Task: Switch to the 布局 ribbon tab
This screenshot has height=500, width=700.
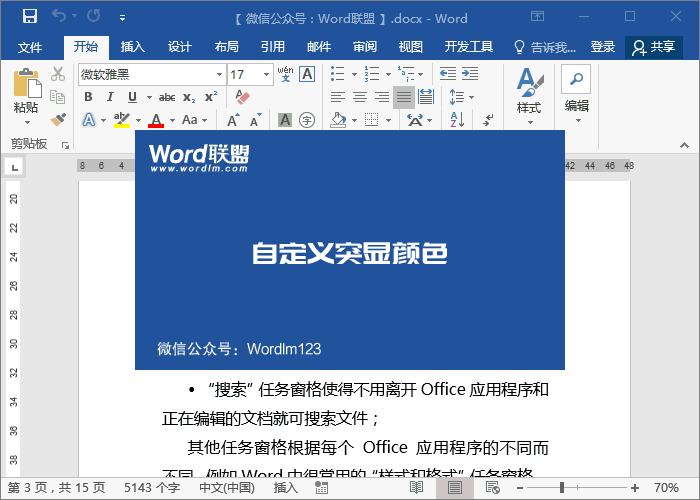Action: (226, 47)
